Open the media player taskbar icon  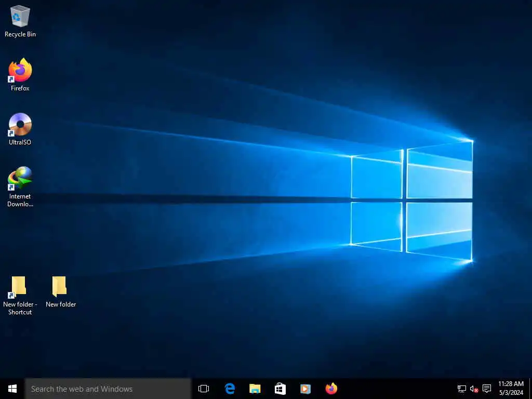pyautogui.click(x=305, y=389)
